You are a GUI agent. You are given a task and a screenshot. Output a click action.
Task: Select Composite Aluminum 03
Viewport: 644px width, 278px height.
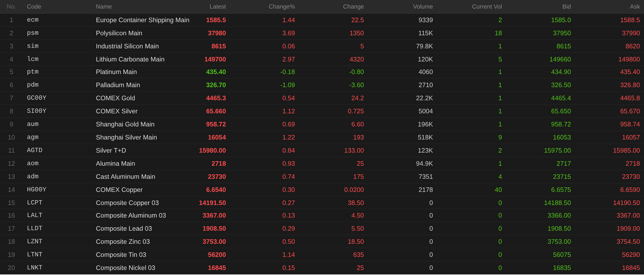pos(322,215)
